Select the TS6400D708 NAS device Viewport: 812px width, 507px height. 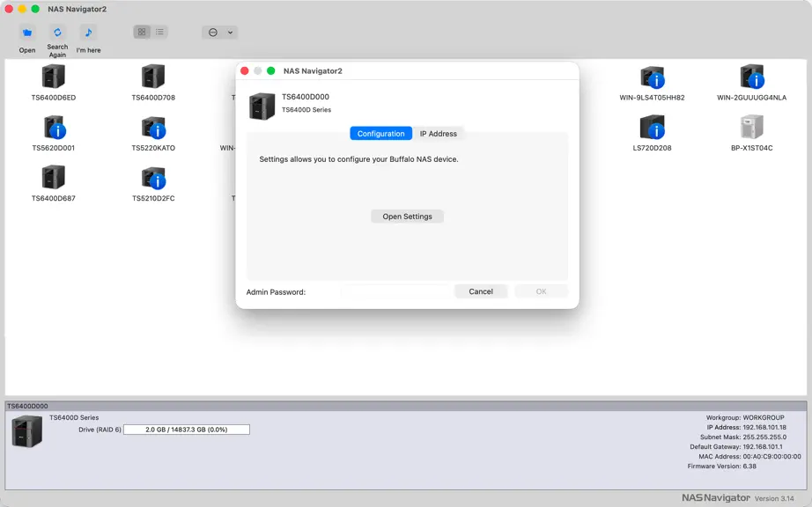tap(153, 83)
